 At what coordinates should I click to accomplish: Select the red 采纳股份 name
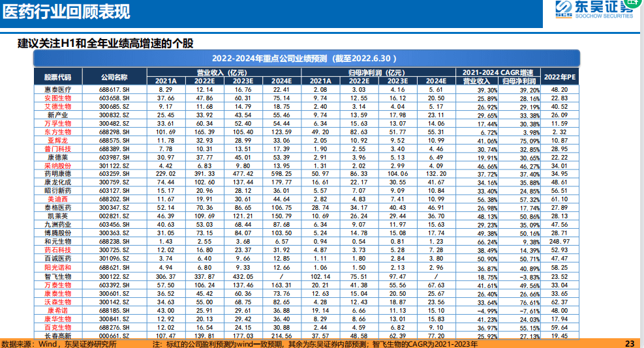tap(58, 166)
